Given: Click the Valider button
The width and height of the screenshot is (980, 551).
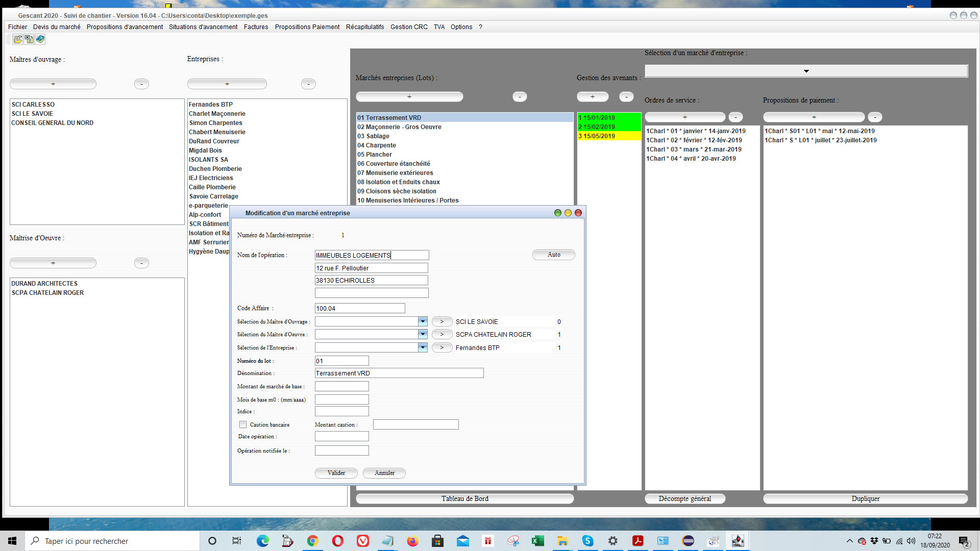Looking at the screenshot, I should 336,473.
